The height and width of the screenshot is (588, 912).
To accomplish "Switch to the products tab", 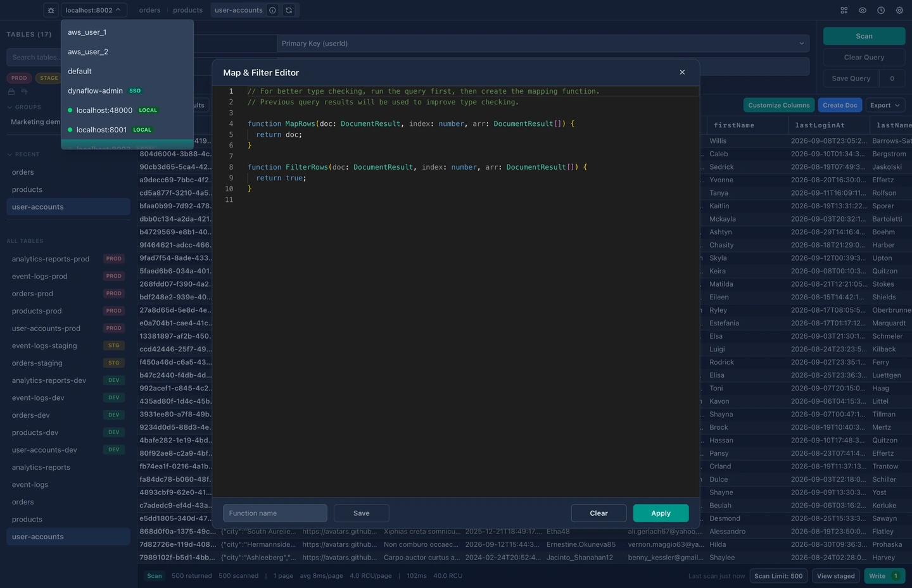I will 187,10.
